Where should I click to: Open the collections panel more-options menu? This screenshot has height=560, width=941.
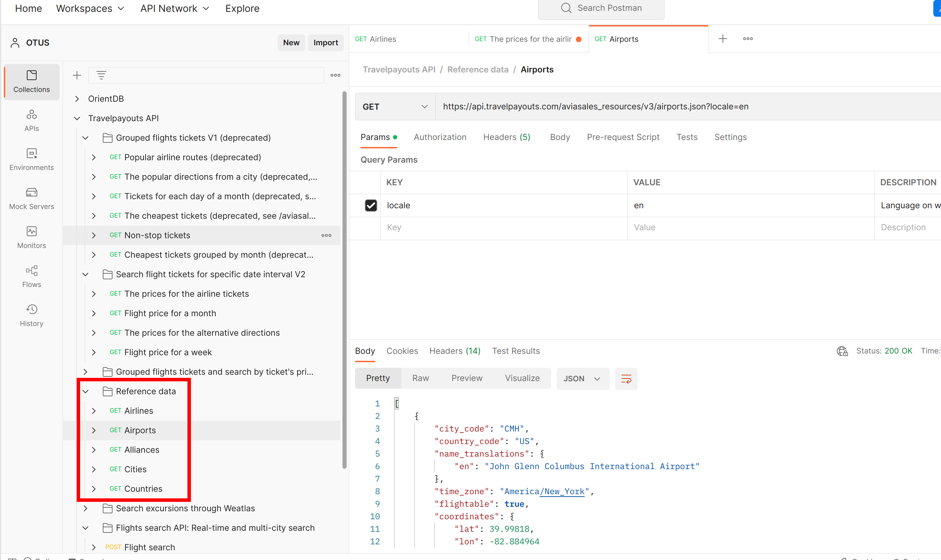(x=335, y=75)
